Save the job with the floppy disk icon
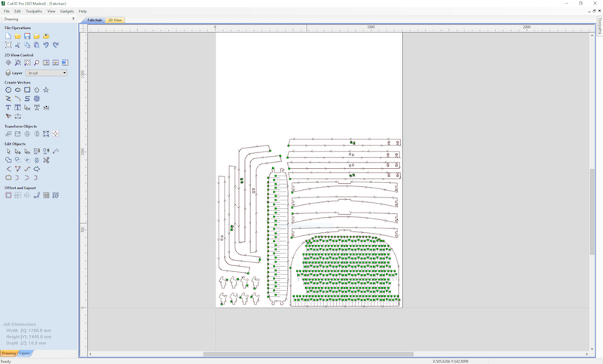 point(27,36)
